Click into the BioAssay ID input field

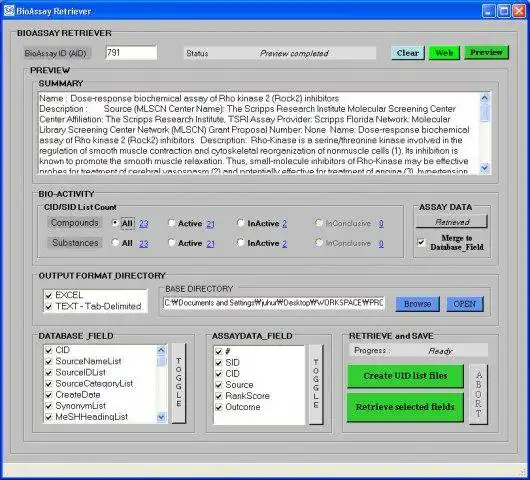[131, 53]
